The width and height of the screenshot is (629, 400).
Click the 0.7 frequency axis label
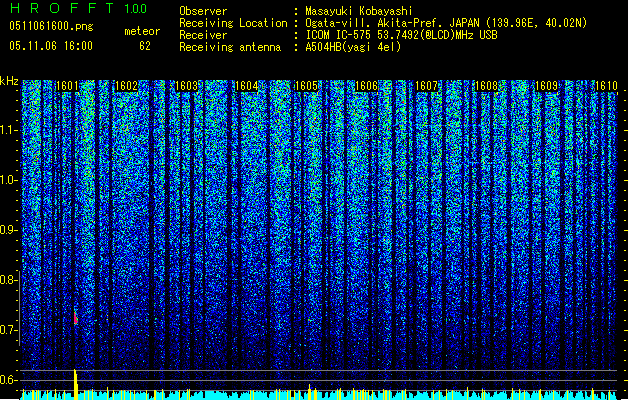coord(8,330)
